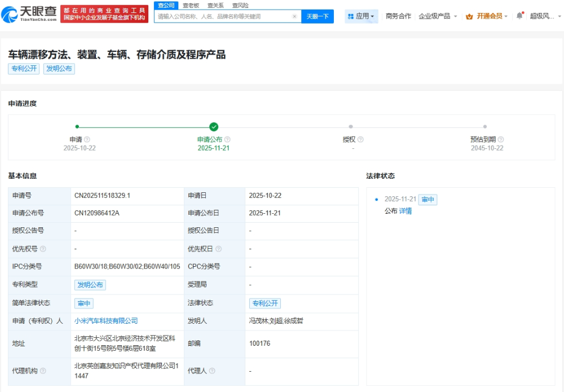This screenshot has width=564, height=392.
Task: Click the help icon beside 优先权号
Action: (43, 249)
